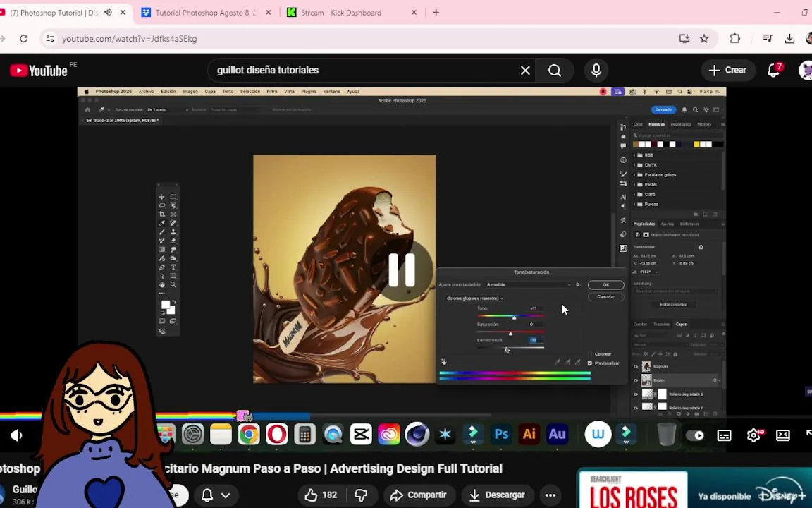The image size is (812, 508).
Task: Open Illustrator from the dock
Action: tap(529, 435)
